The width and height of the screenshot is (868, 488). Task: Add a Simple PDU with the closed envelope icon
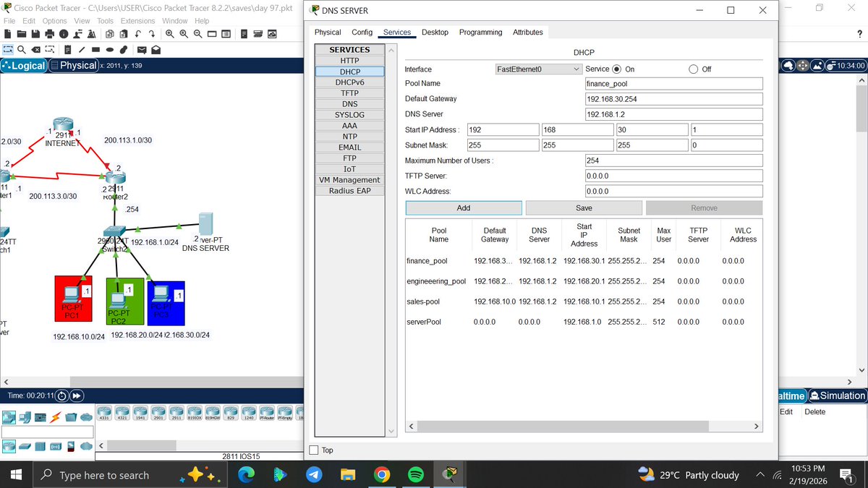pyautogui.click(x=142, y=50)
